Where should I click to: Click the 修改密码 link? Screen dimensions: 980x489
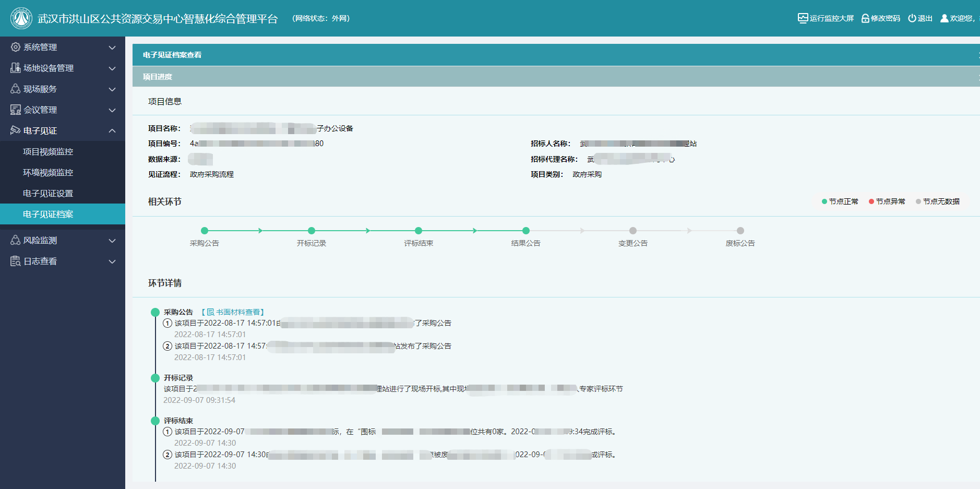pos(886,18)
